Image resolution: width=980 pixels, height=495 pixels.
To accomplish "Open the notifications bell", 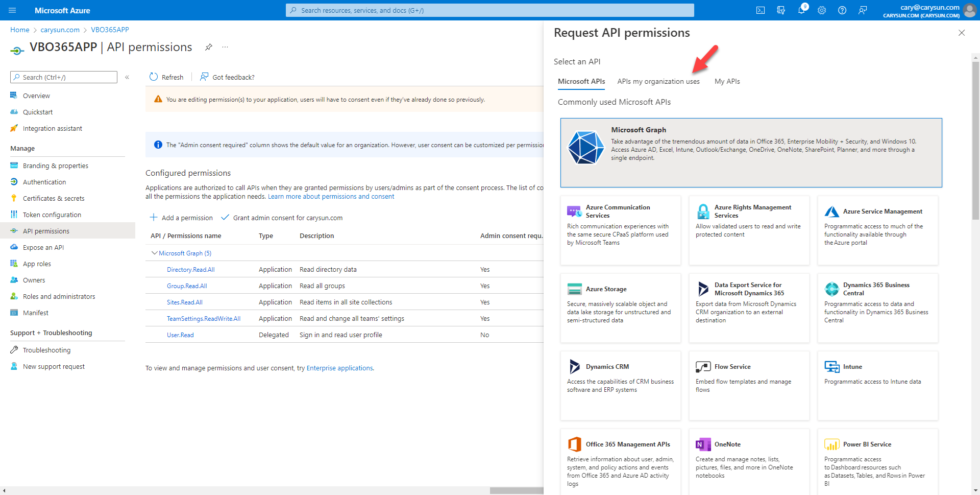I will tap(801, 10).
